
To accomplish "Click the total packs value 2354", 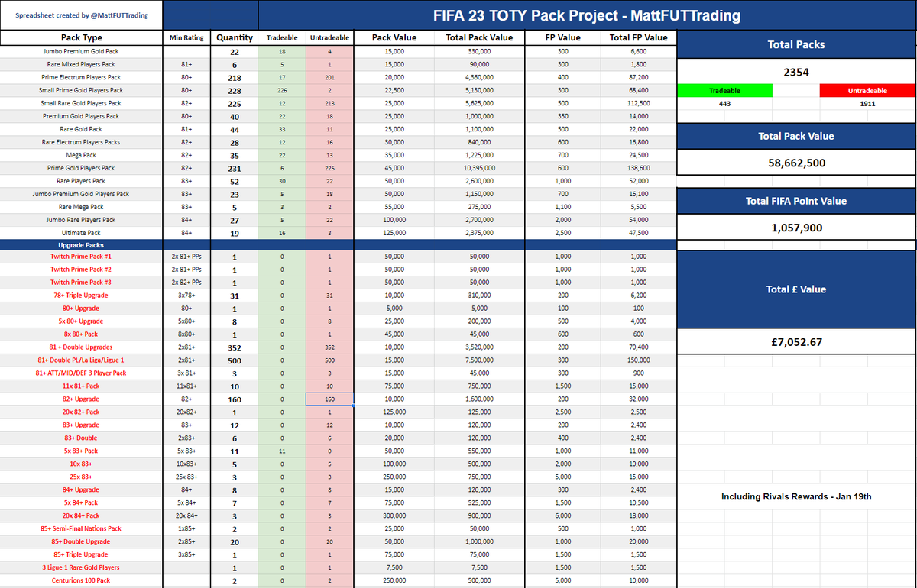I will tap(796, 73).
